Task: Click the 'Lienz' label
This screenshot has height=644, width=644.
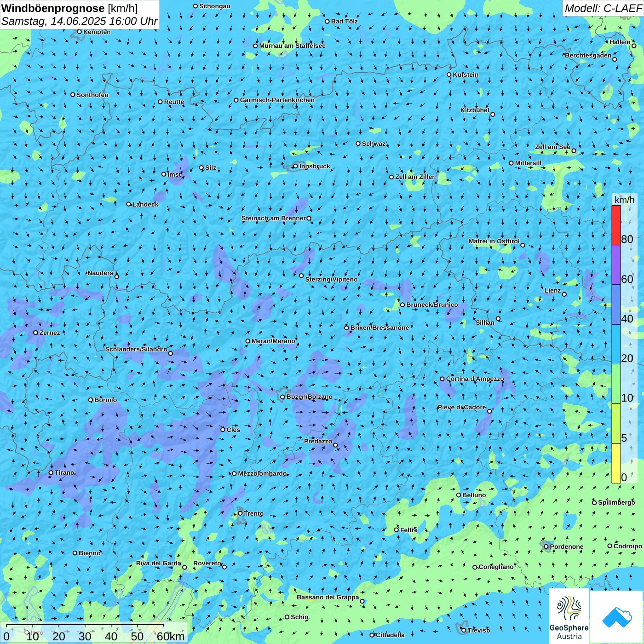Action: [552, 290]
